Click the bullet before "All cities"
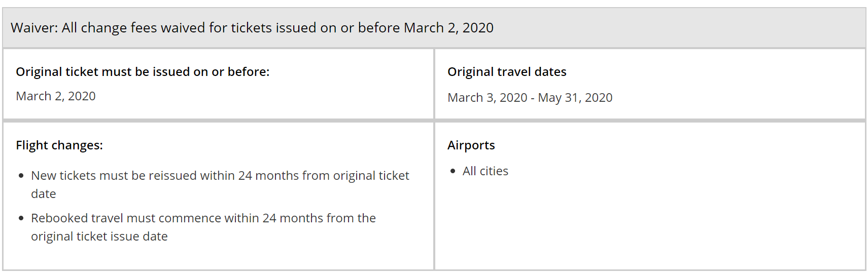868x276 pixels. click(x=453, y=171)
